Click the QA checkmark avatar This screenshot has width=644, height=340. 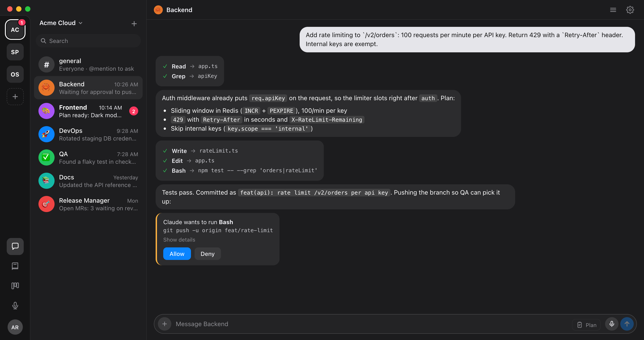point(47,157)
